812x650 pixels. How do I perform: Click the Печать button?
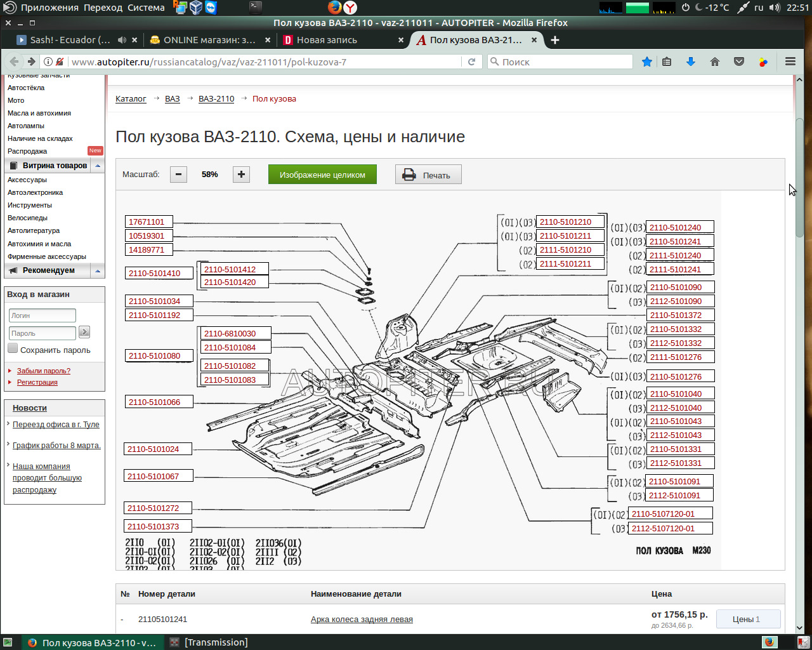tap(428, 175)
